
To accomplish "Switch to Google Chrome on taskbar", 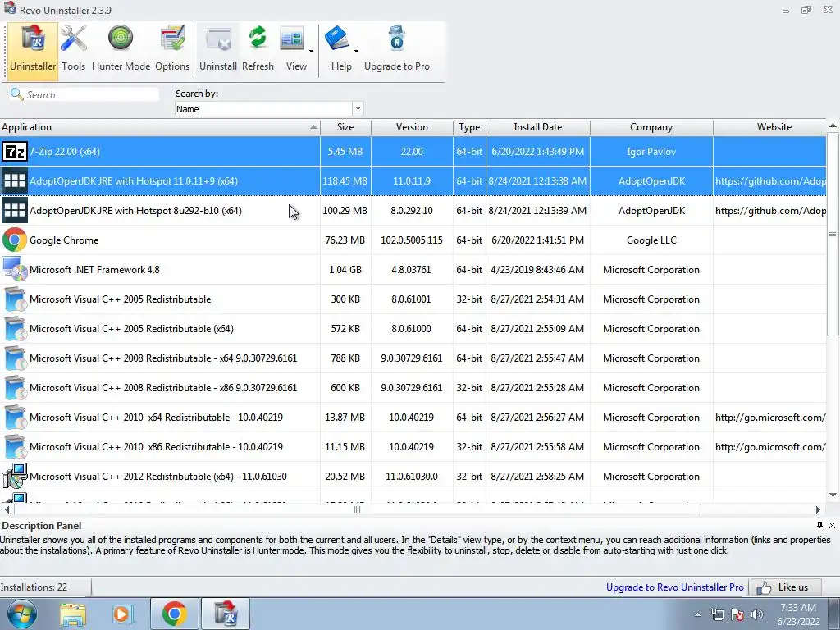I will (174, 614).
